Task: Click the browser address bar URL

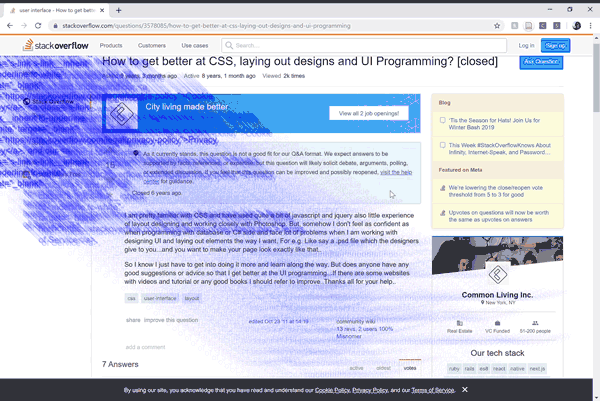Action: coord(206,26)
